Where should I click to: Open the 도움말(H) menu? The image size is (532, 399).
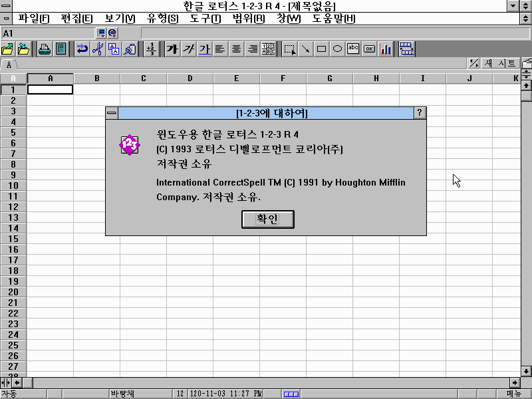click(334, 19)
